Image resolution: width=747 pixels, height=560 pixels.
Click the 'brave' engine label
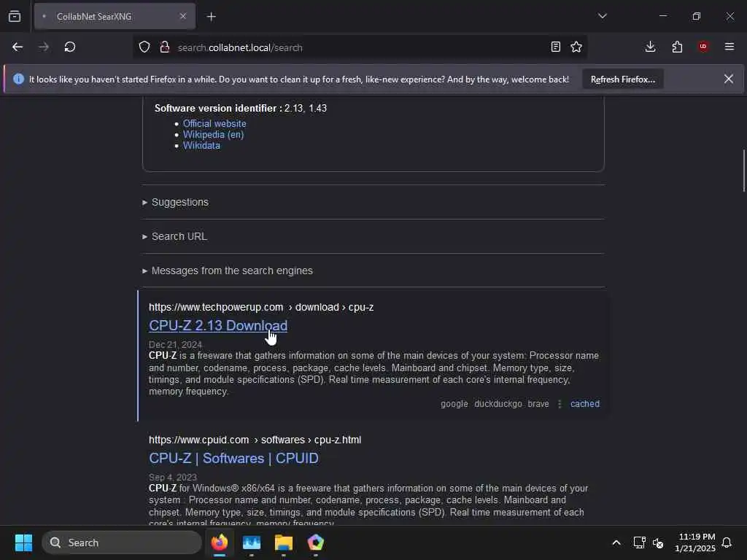(538, 404)
